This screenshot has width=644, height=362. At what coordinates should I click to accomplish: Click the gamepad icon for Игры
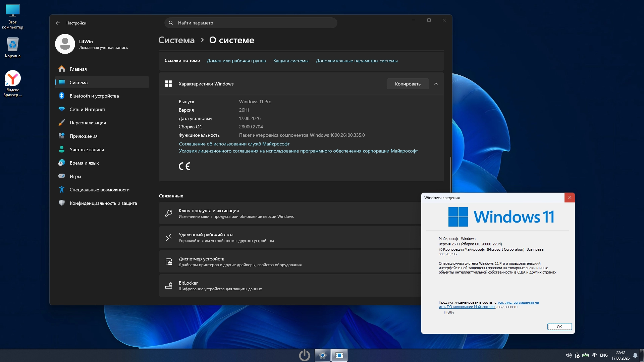pos(62,176)
